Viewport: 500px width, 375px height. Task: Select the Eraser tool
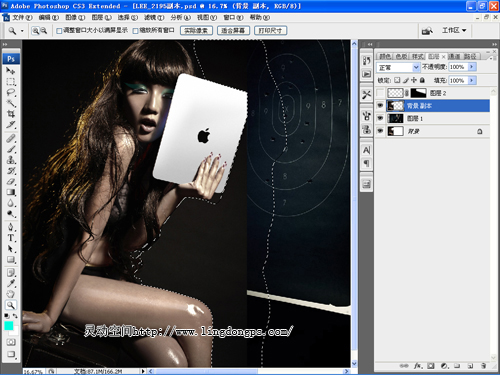click(11, 181)
